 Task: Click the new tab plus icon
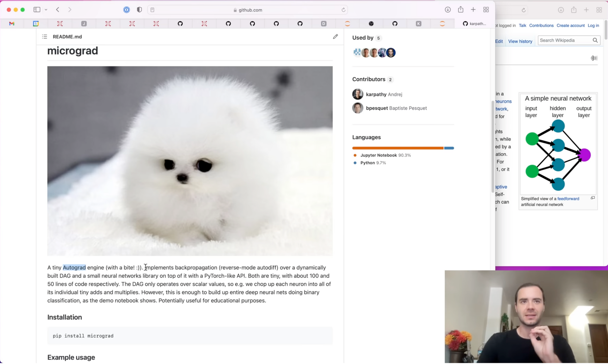(473, 10)
